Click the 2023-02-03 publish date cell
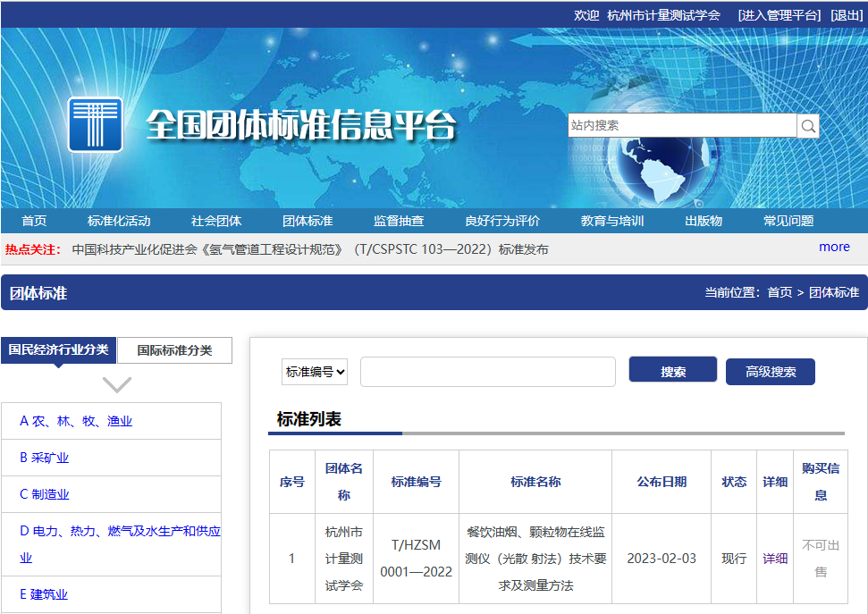The image size is (868, 614). click(x=662, y=559)
